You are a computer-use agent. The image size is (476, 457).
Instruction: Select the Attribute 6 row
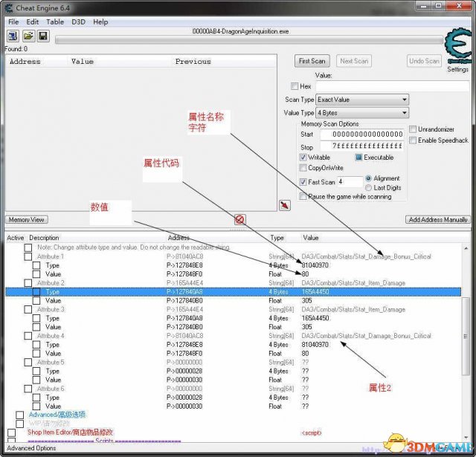[233, 389]
